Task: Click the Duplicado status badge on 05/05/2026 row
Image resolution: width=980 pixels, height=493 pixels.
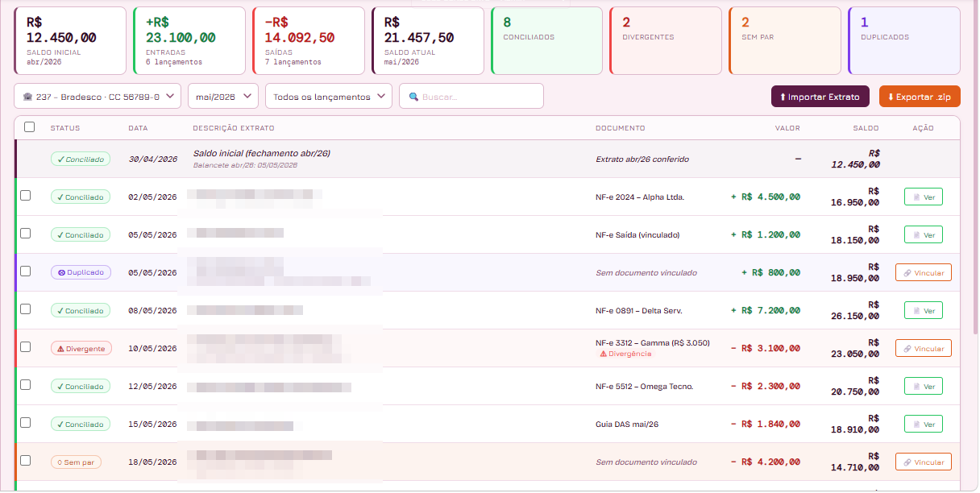Action: [x=81, y=272]
